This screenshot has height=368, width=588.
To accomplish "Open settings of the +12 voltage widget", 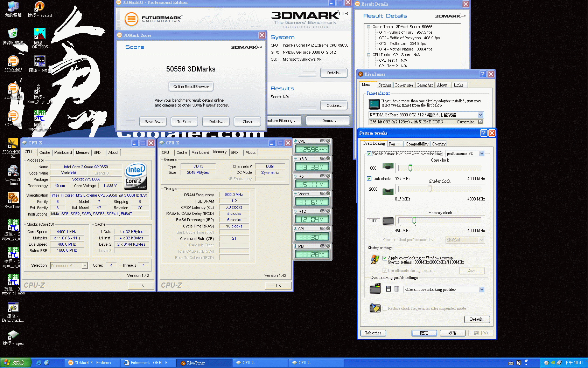I will [323, 211].
